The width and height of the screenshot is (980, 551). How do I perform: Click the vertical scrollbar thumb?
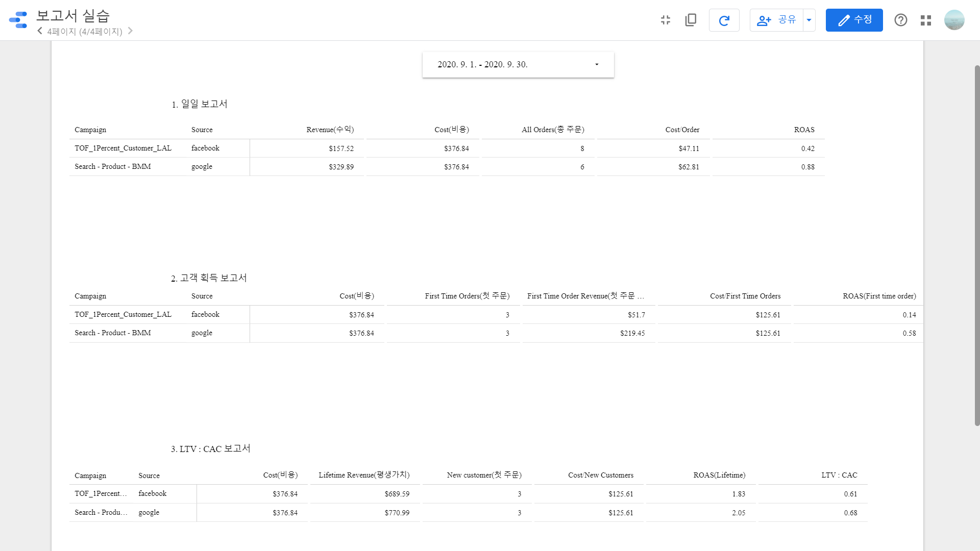coord(977,245)
